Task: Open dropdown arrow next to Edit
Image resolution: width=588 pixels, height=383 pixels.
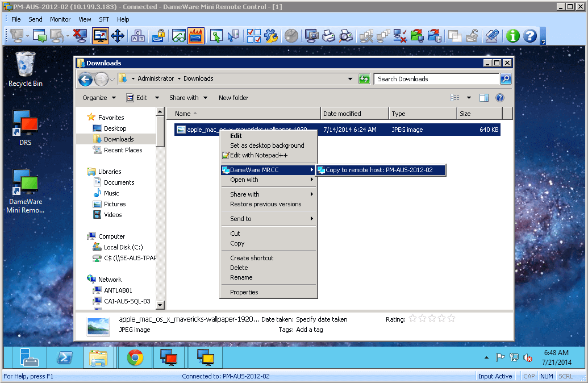Action: pos(157,98)
